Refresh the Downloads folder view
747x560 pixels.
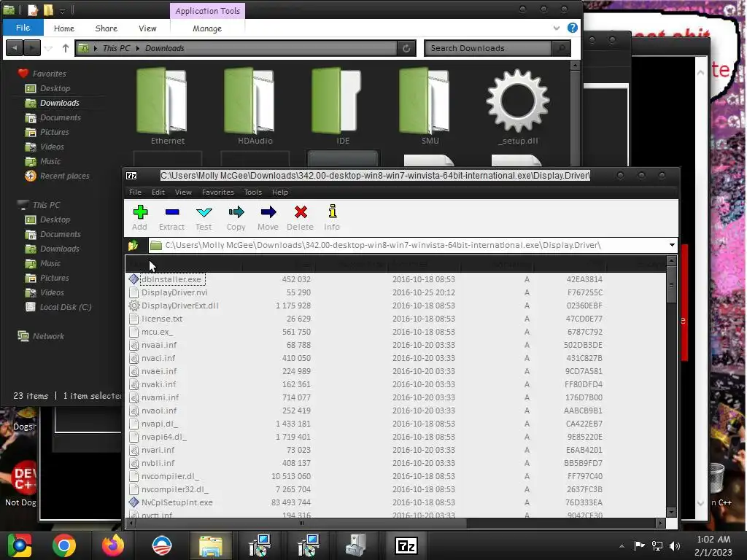tap(406, 48)
